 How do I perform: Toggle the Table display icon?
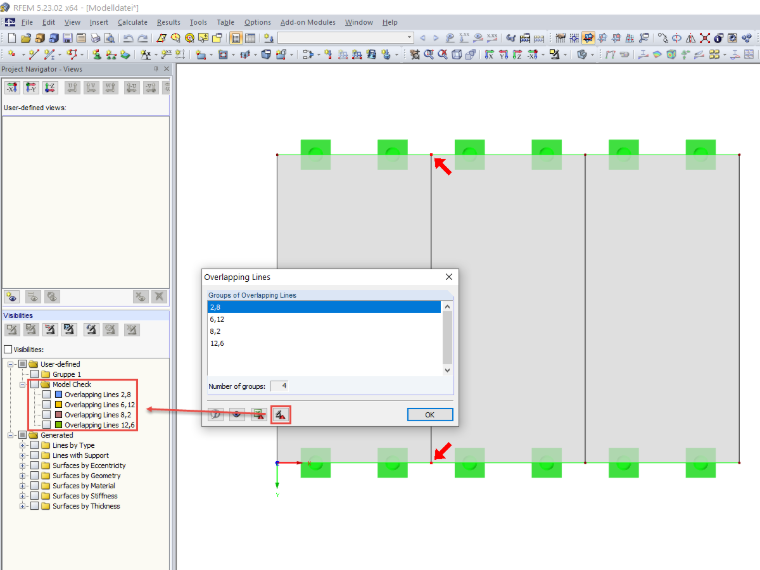click(250, 38)
